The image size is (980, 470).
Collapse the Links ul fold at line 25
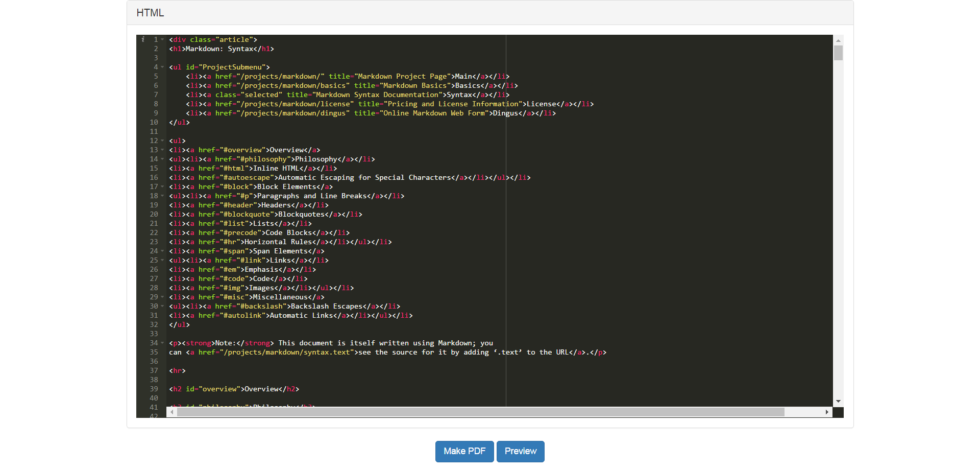(x=162, y=260)
